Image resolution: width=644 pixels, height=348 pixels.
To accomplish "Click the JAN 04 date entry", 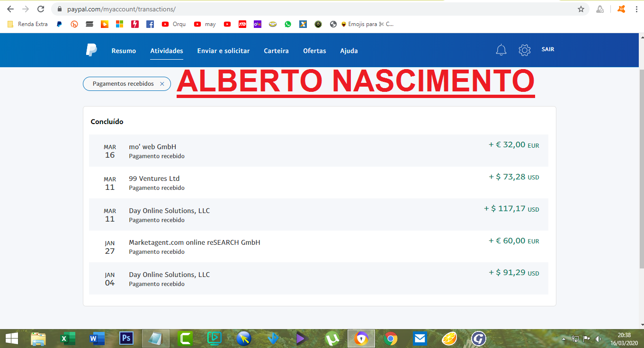I will tap(110, 279).
